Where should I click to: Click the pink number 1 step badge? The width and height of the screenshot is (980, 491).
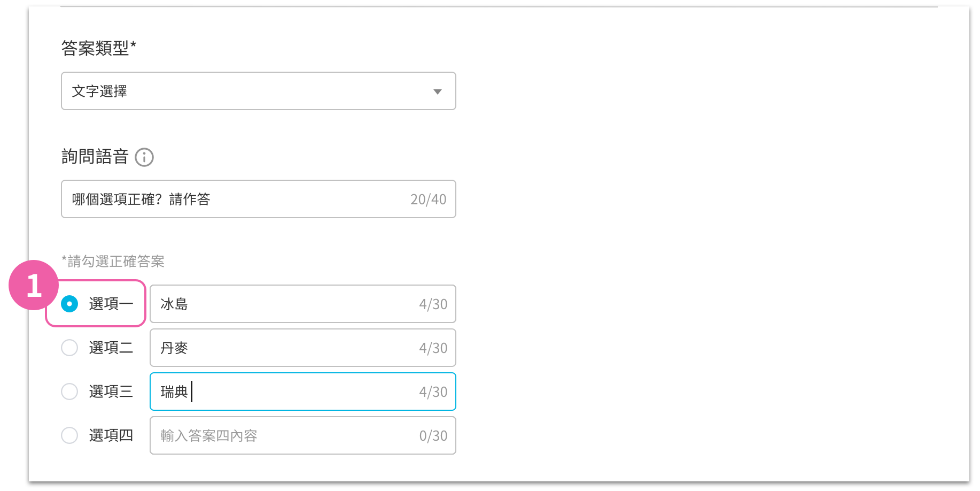pos(34,285)
